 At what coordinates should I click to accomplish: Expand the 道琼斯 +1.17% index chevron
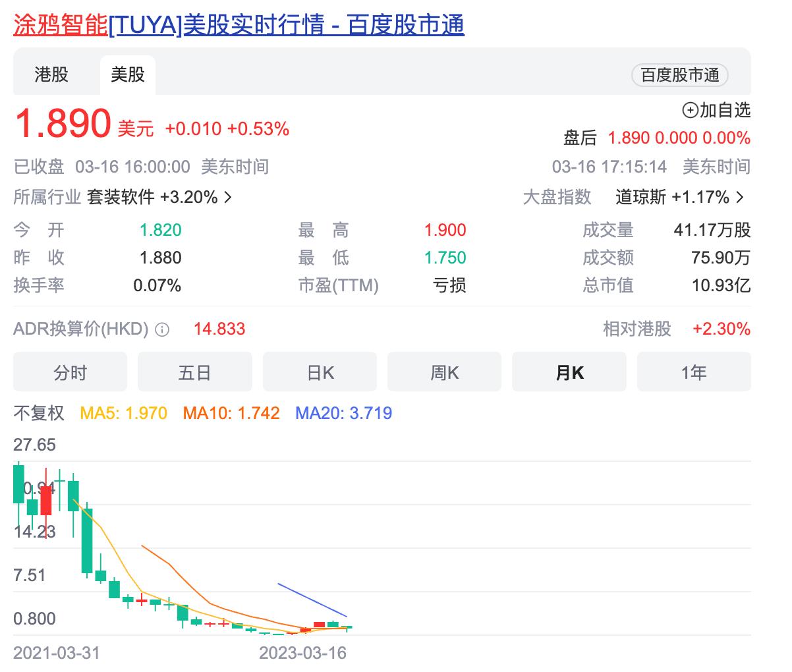[740, 197]
